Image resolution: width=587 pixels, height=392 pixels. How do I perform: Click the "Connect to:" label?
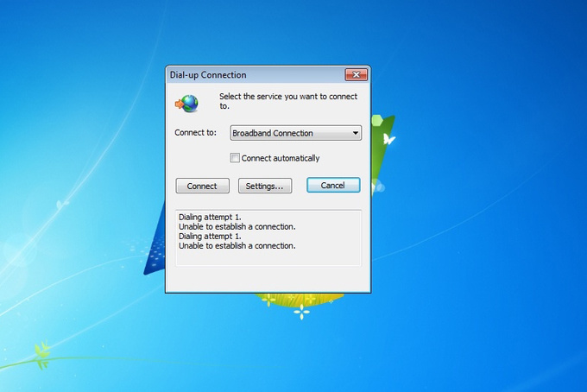coord(195,133)
